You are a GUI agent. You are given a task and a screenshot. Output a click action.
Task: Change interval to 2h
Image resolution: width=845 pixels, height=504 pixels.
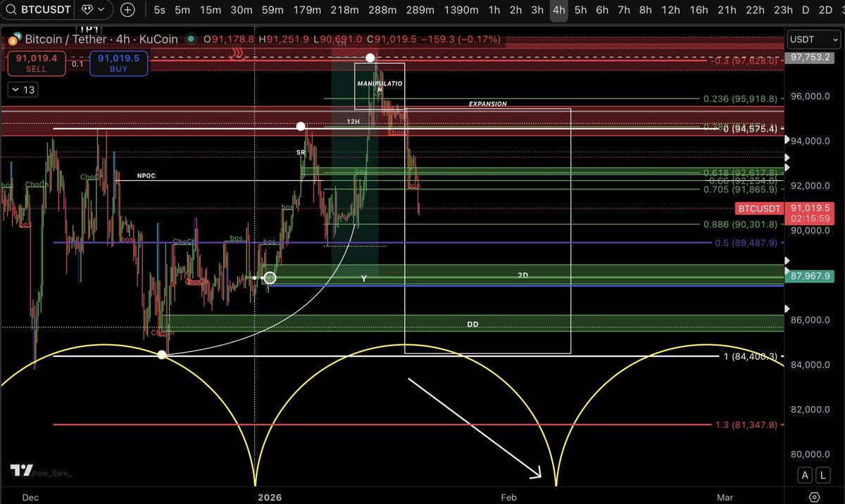[516, 11]
